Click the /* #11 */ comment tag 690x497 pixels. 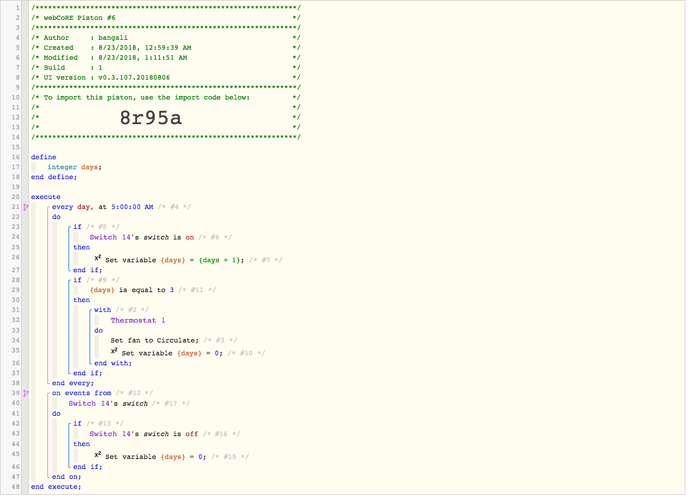197,290
